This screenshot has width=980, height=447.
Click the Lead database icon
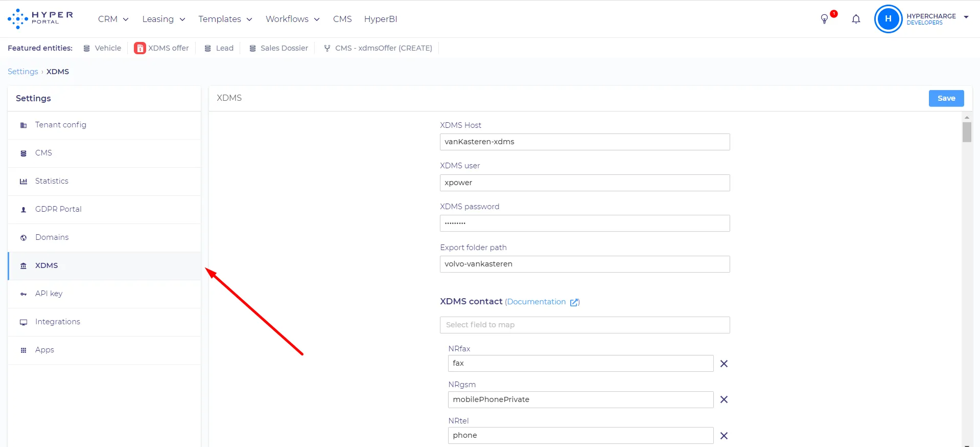click(208, 48)
